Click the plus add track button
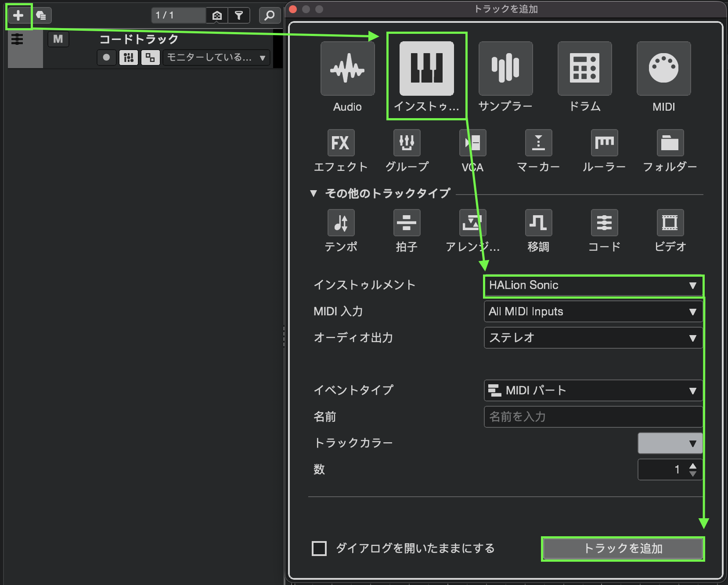 point(18,16)
